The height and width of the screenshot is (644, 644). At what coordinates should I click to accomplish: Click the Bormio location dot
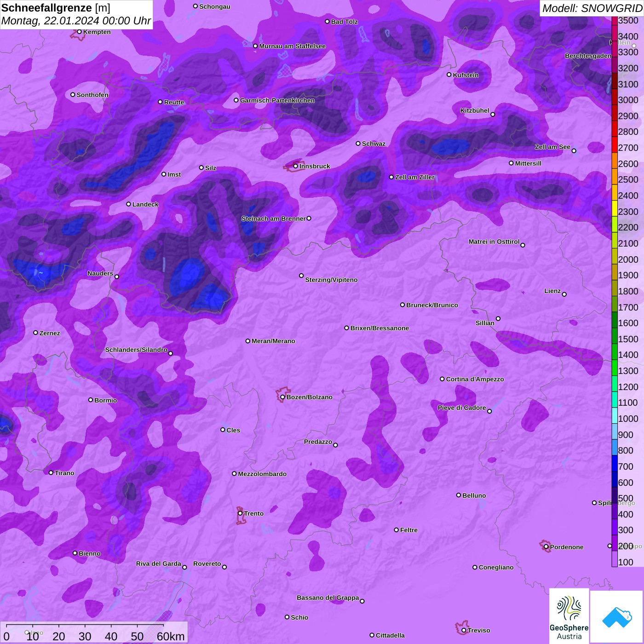click(x=91, y=400)
